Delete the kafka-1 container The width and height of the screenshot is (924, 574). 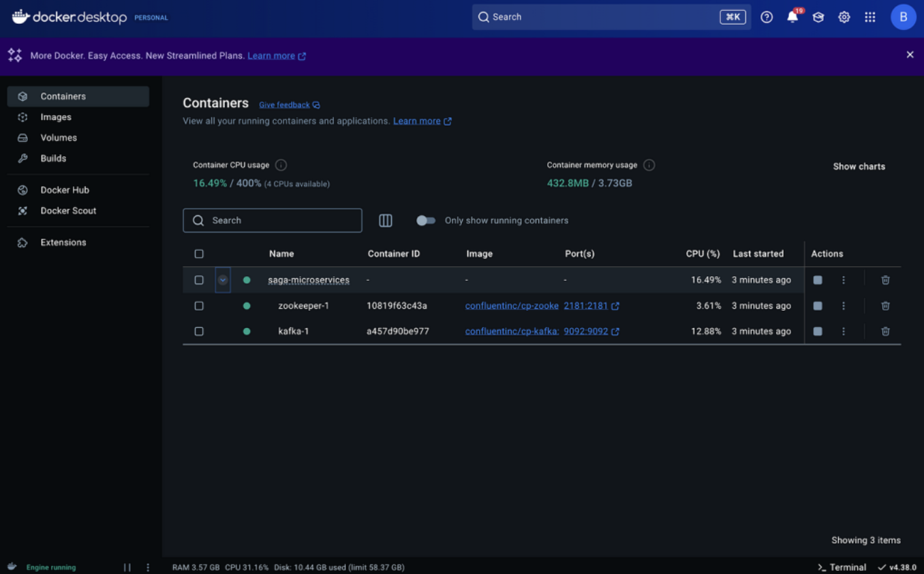[x=885, y=331]
